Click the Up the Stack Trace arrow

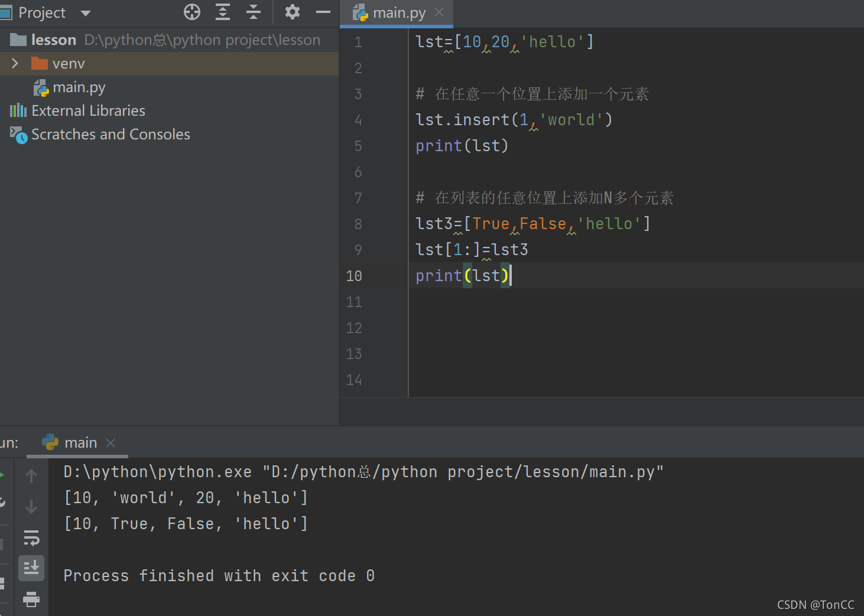point(31,475)
